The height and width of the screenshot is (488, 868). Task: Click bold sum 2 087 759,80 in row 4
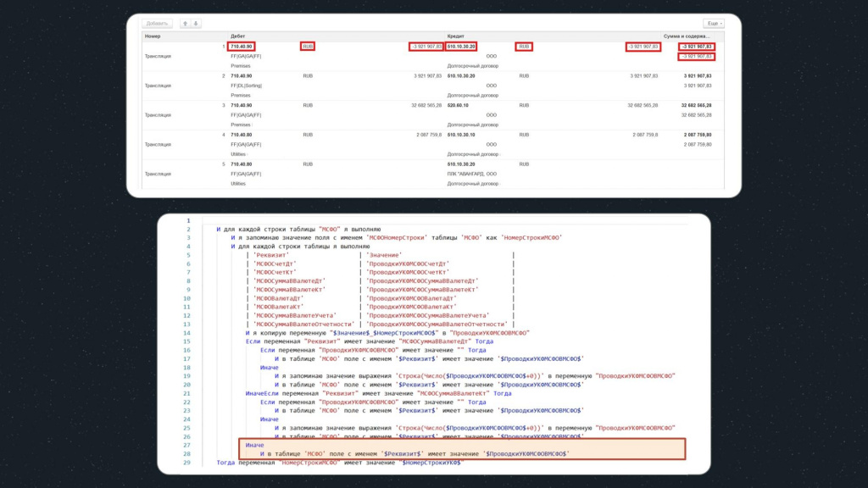[698, 135]
